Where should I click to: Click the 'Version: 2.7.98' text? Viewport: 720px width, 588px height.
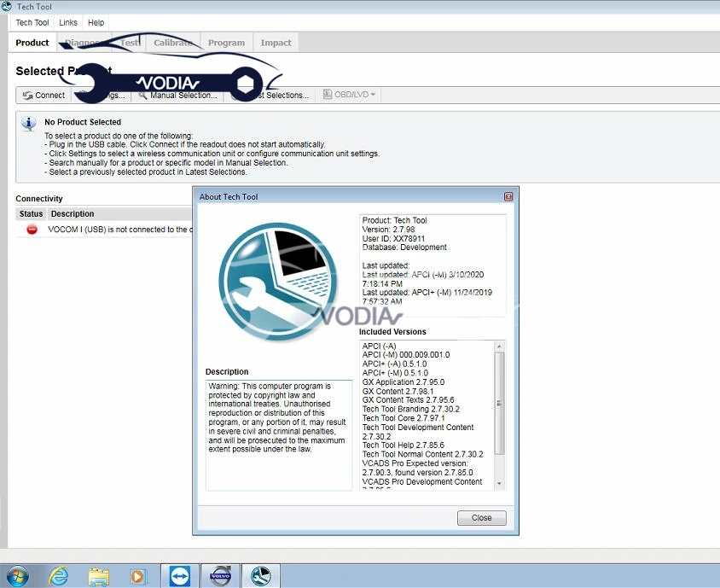click(388, 230)
